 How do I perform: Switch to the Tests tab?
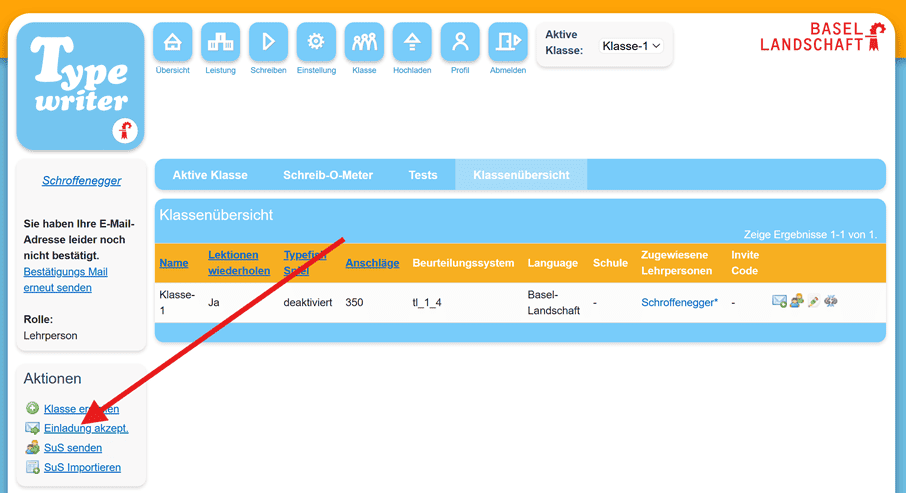423,175
